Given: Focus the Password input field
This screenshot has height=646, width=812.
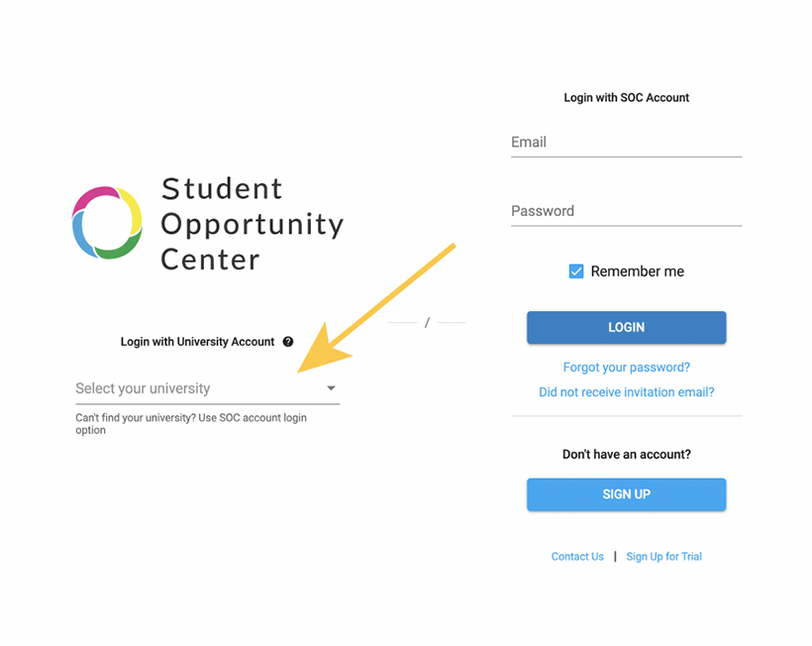Looking at the screenshot, I should 626,211.
